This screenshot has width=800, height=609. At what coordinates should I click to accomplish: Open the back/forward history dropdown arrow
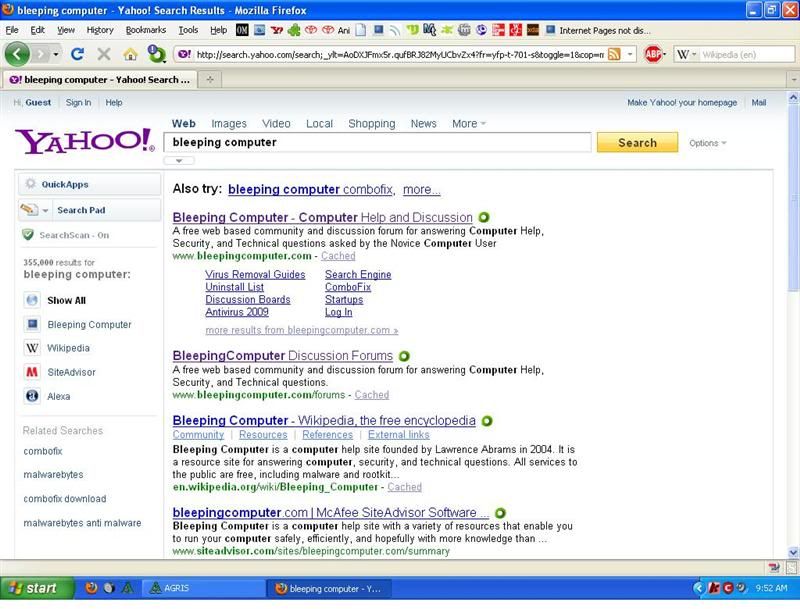point(56,54)
